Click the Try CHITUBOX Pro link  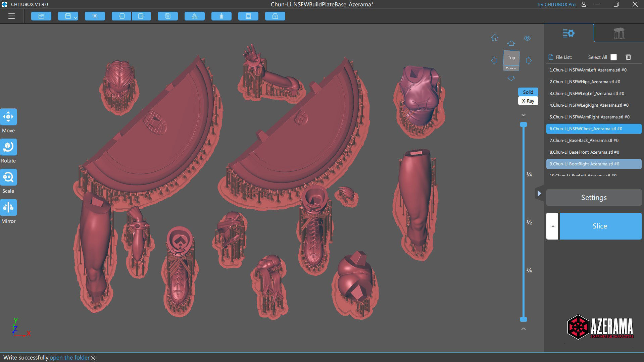tap(556, 4)
